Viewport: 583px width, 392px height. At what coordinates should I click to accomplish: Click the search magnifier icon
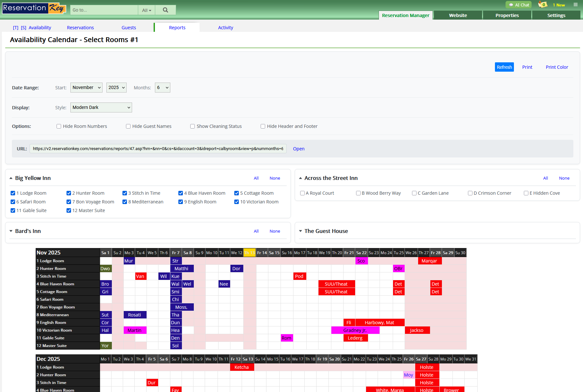[165, 10]
